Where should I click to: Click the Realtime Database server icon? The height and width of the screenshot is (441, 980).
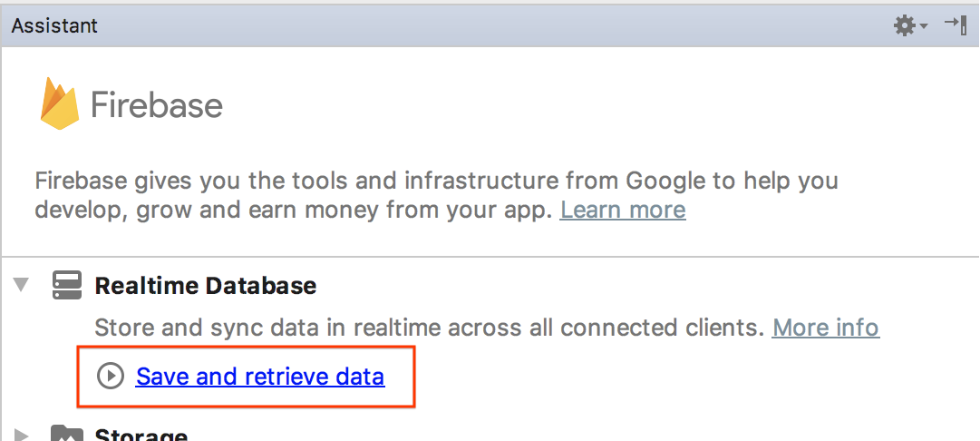tap(67, 286)
